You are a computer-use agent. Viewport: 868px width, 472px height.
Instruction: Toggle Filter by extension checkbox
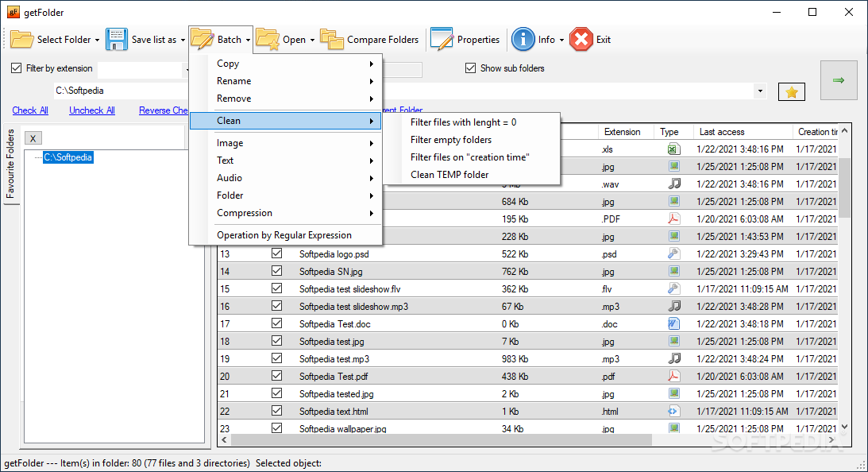[17, 68]
